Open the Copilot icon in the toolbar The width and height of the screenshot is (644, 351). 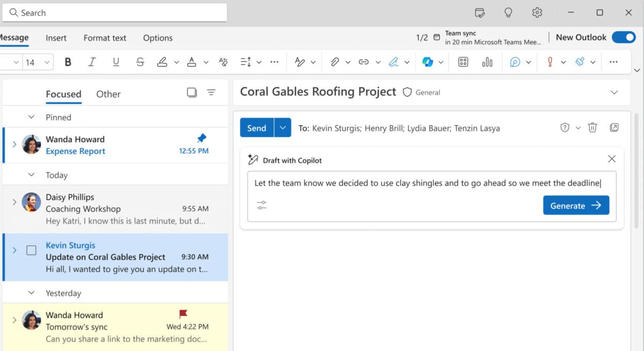(427, 62)
